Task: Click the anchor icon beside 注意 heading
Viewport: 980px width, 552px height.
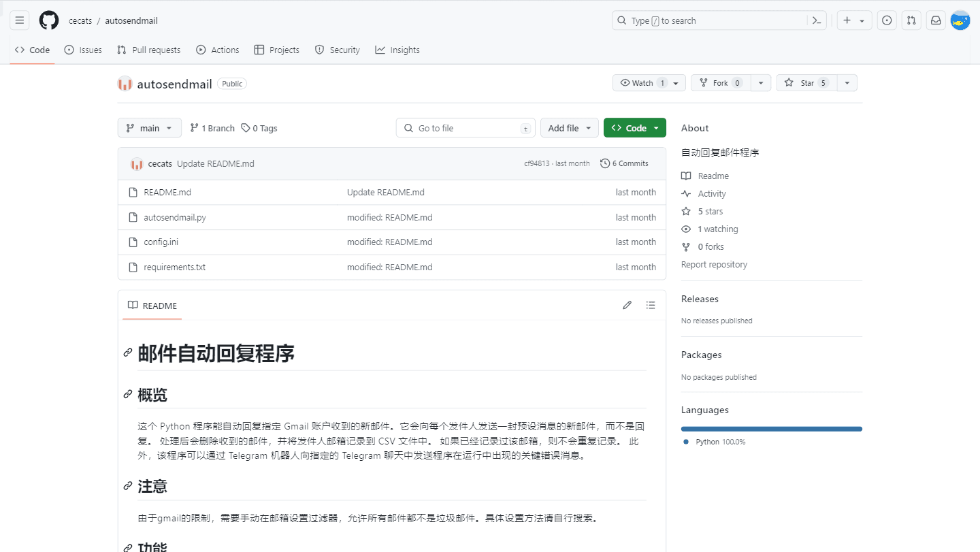Action: tap(127, 486)
